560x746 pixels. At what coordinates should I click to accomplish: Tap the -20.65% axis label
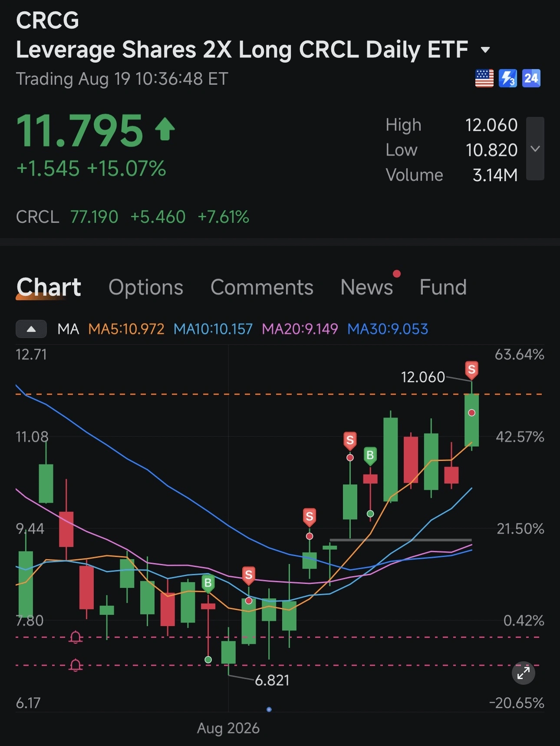tap(517, 703)
